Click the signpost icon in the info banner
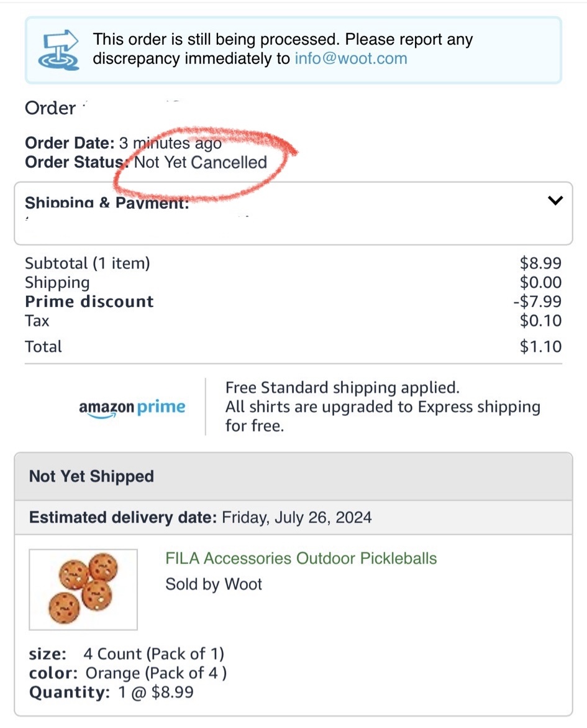The height and width of the screenshot is (728, 587). pos(58,49)
